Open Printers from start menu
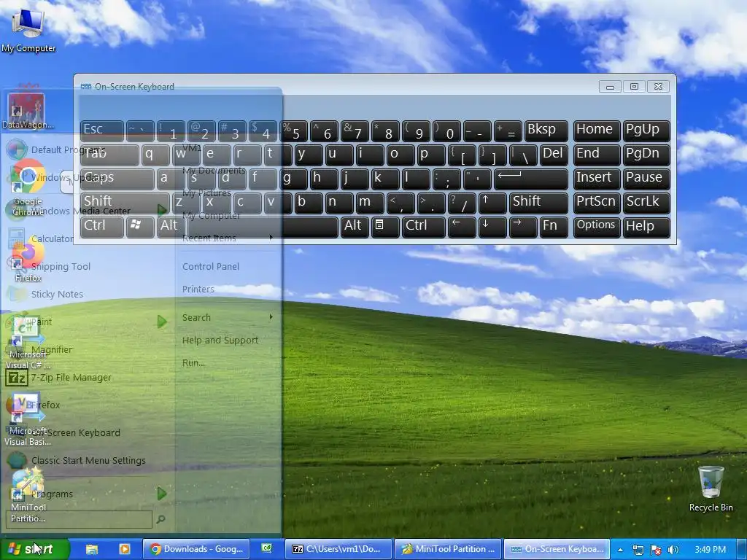 pos(198,289)
